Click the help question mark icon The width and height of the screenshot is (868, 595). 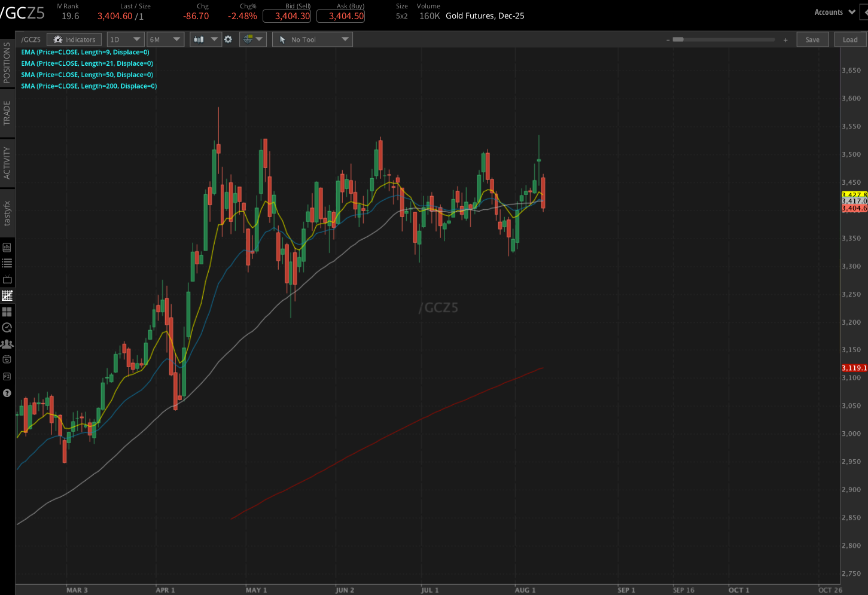point(8,393)
